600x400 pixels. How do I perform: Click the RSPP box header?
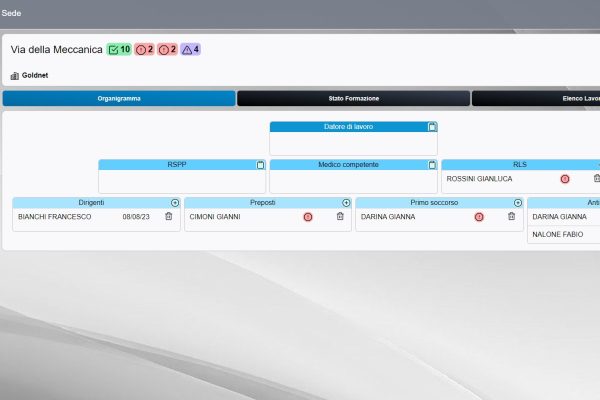(177, 165)
